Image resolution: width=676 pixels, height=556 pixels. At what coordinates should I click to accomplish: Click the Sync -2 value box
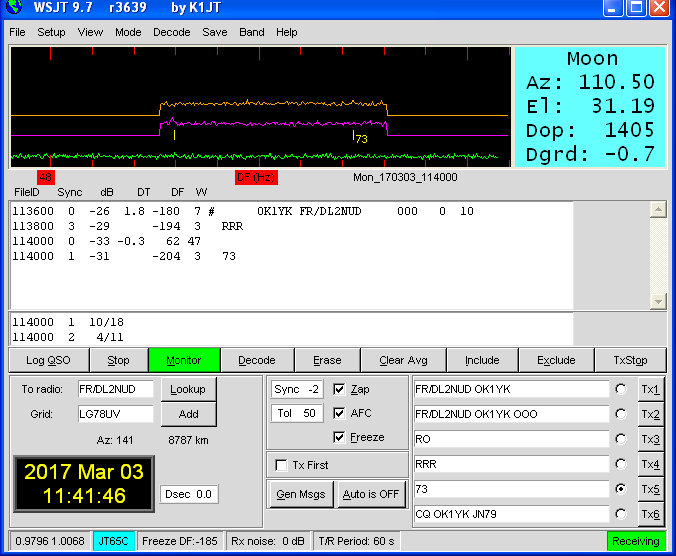point(297,389)
